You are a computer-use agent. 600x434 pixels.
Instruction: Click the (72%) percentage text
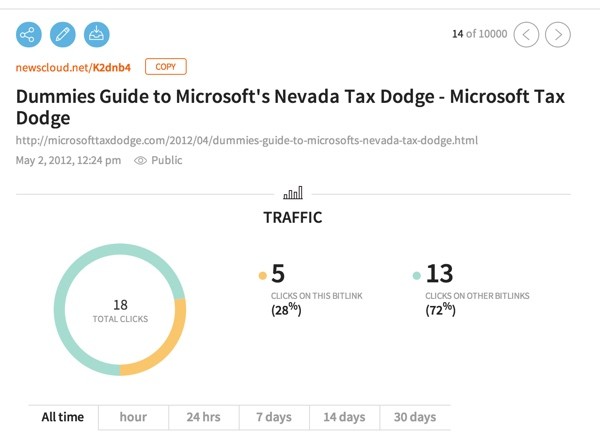tap(440, 309)
